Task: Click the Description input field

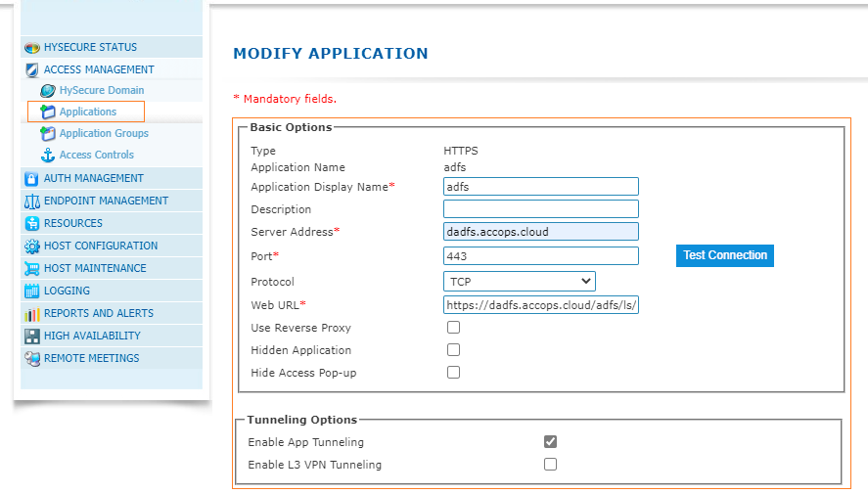Action: [540, 209]
